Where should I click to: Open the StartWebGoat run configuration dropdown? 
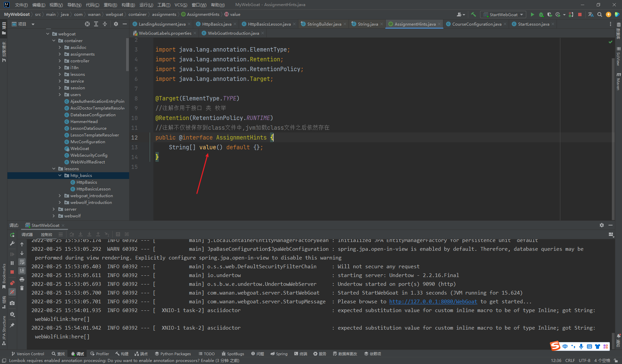pos(503,14)
